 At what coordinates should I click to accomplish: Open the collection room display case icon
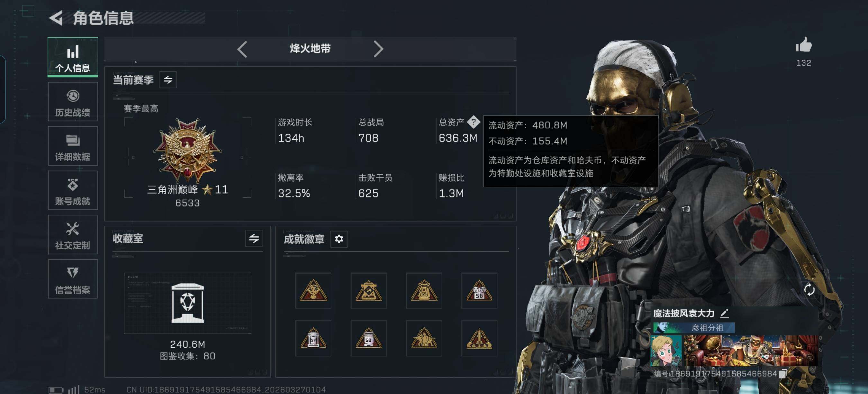187,303
